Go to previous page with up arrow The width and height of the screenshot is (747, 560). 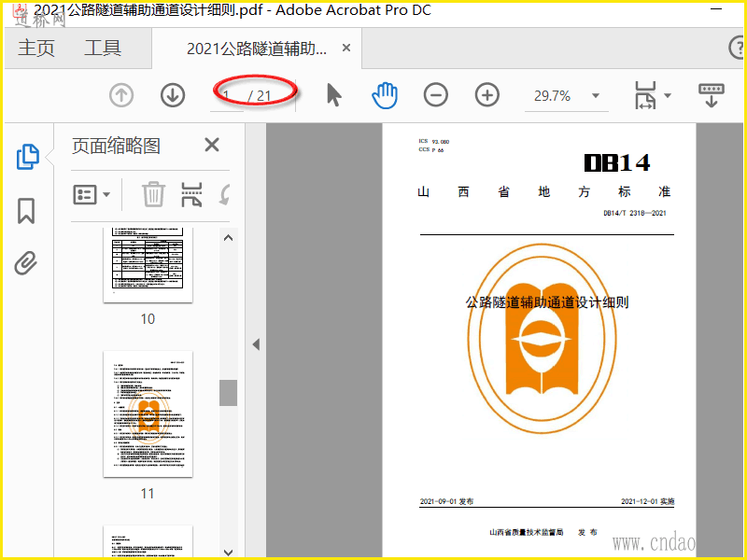pos(121,95)
